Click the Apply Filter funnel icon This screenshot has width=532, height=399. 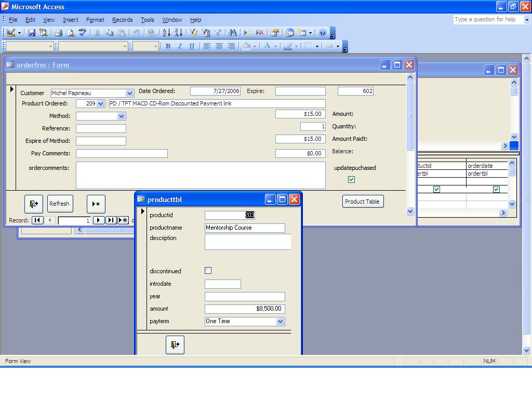[218, 33]
